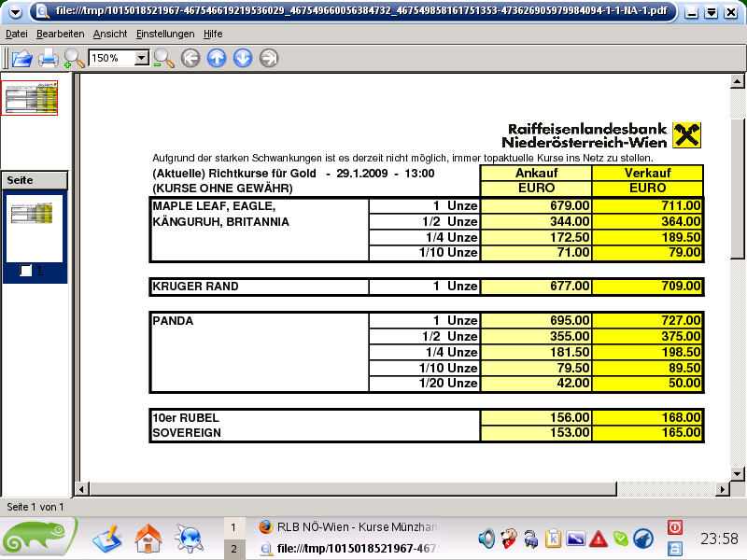Screen dimensions: 747x560
Task: Open the Bearbeiten menu
Action: pos(61,34)
